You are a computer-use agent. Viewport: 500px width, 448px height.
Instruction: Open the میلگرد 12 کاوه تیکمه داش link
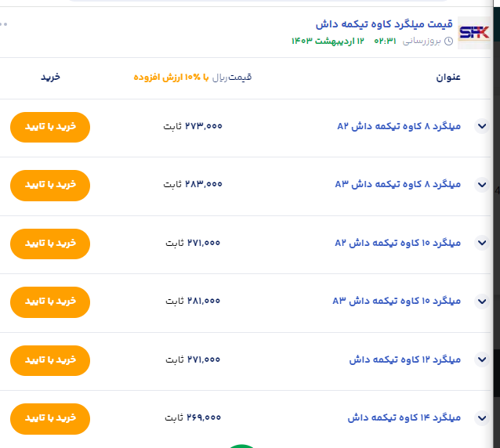coord(405,360)
